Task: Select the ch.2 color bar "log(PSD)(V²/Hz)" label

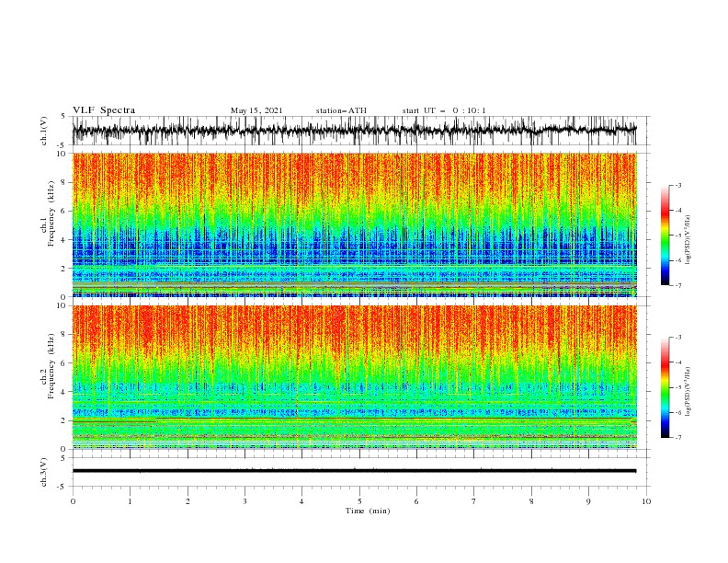Action: coord(688,391)
